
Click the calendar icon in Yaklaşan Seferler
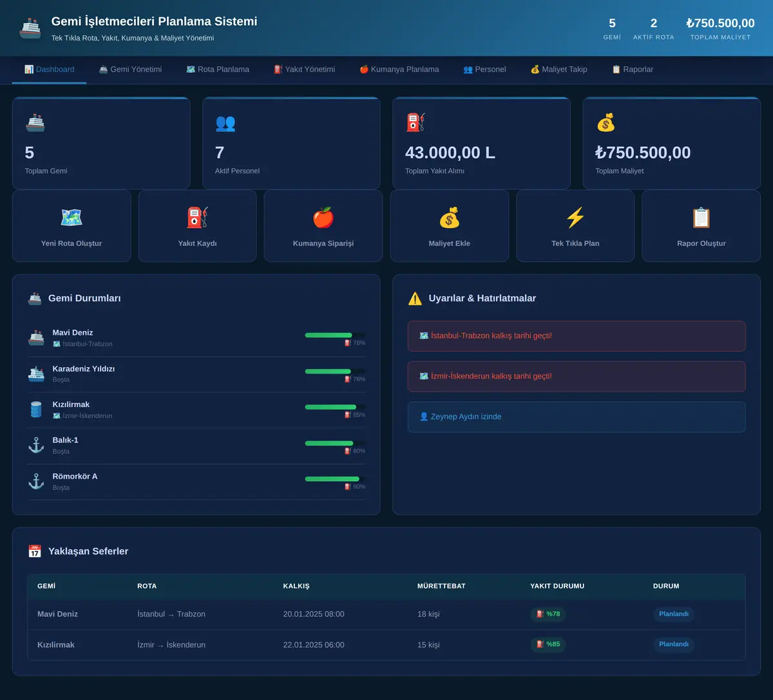(35, 551)
